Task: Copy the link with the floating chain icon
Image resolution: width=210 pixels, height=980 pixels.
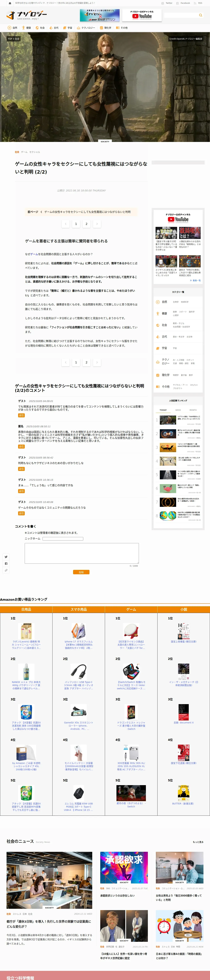Action: pos(6,570)
